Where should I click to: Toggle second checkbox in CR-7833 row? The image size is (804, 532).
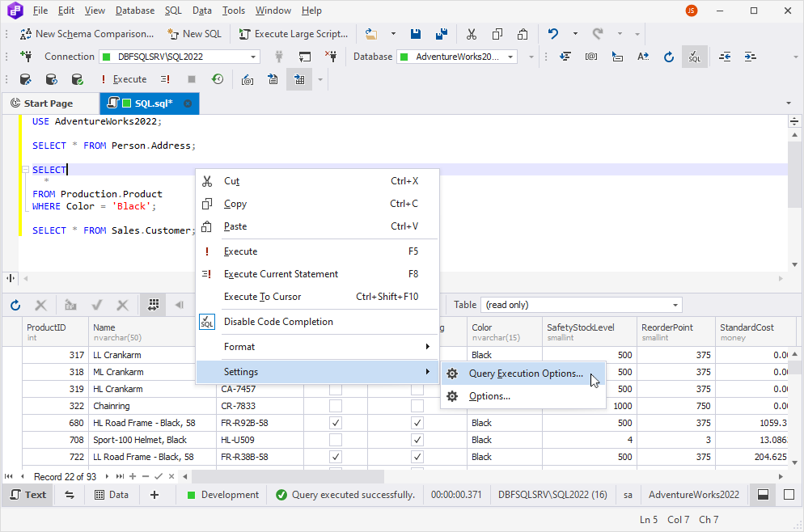[x=417, y=406]
